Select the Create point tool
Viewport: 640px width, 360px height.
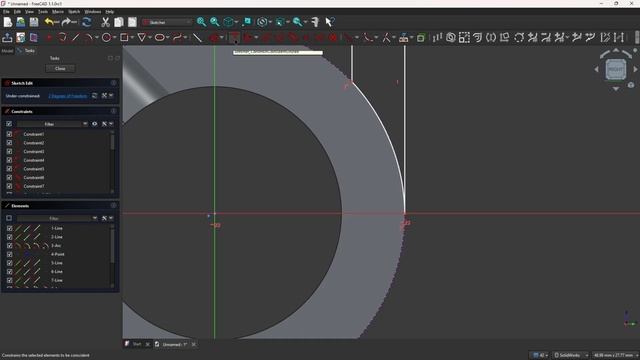49,38
